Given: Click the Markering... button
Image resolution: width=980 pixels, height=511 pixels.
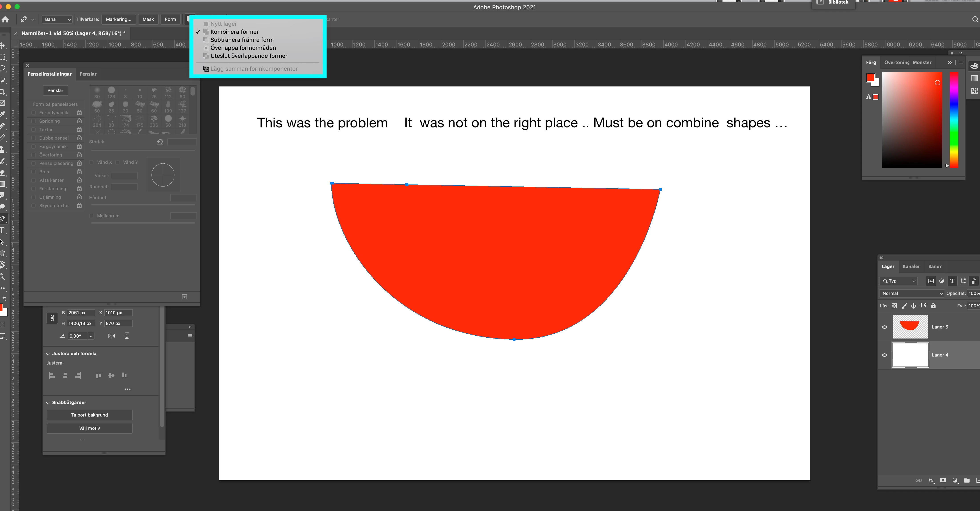Looking at the screenshot, I should pyautogui.click(x=118, y=19).
